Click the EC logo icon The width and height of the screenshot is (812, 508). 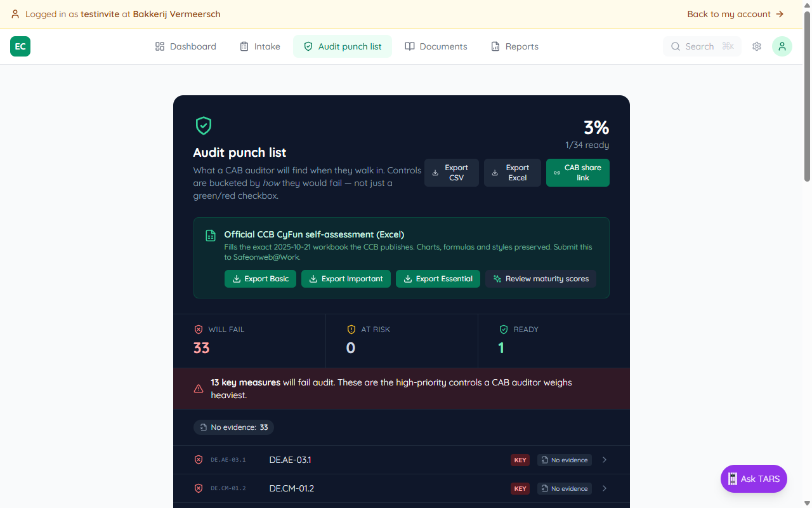pos(20,46)
